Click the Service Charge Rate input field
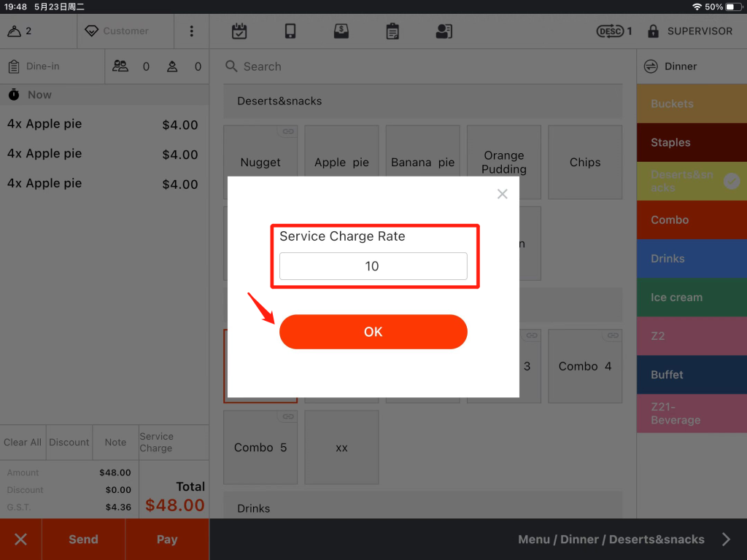The image size is (747, 560). point(373,266)
